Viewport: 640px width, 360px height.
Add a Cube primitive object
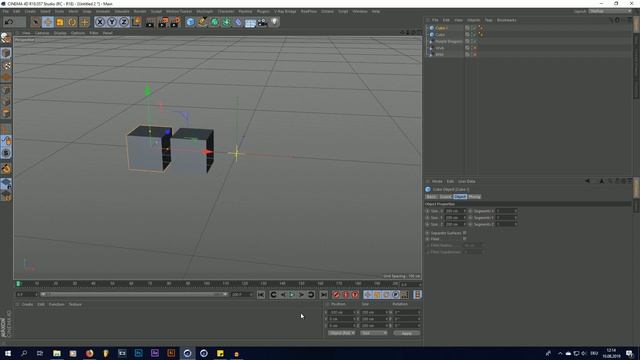coord(190,22)
